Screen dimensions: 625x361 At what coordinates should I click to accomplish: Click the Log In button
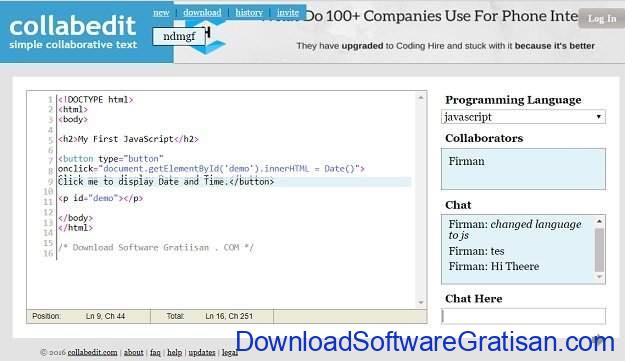click(x=602, y=19)
